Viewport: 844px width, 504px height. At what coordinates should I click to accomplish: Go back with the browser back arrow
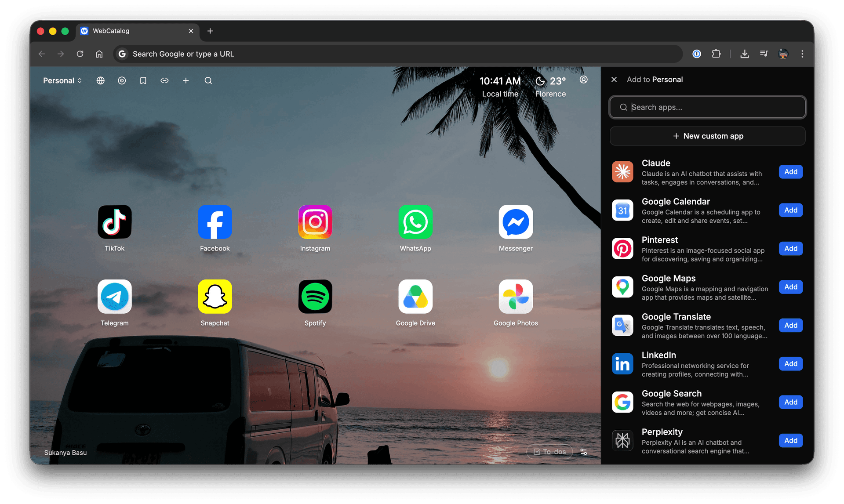point(42,54)
